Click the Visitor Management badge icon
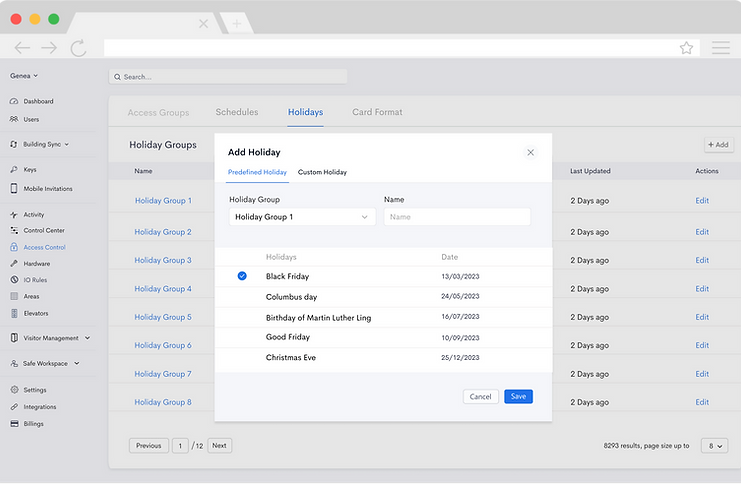The width and height of the screenshot is (741, 484). tap(14, 338)
